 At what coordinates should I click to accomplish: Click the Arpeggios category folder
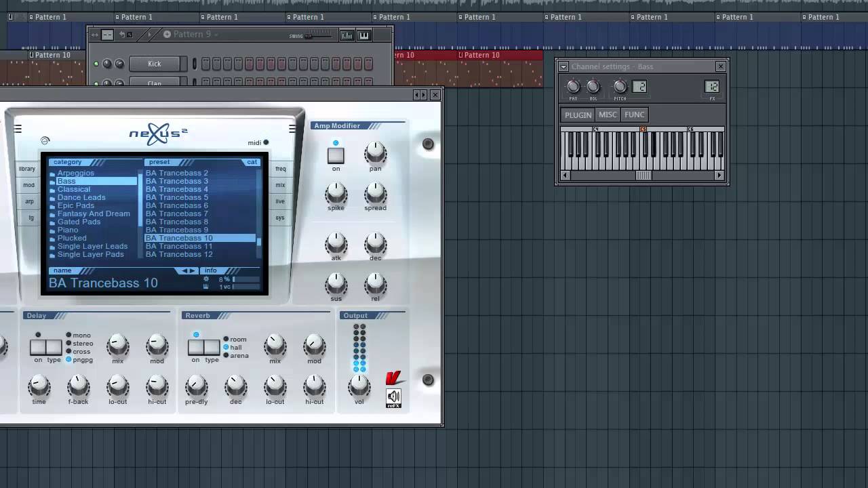(x=75, y=173)
